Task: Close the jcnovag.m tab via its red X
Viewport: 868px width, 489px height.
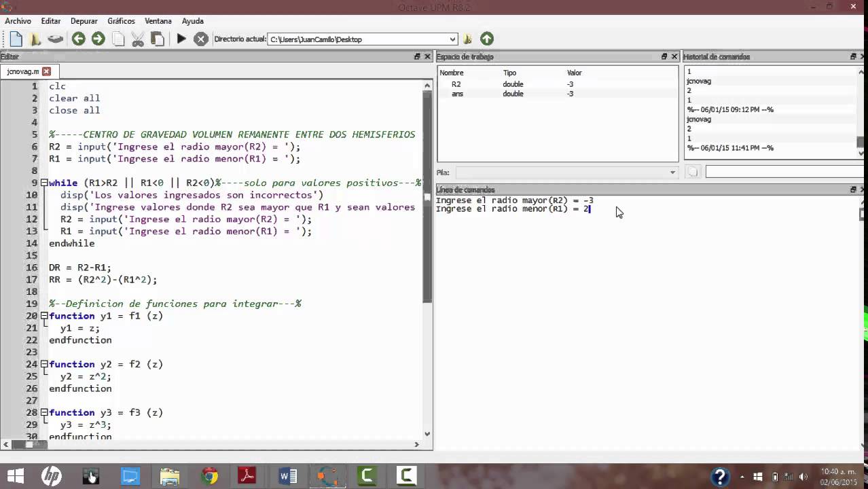Action: (46, 71)
